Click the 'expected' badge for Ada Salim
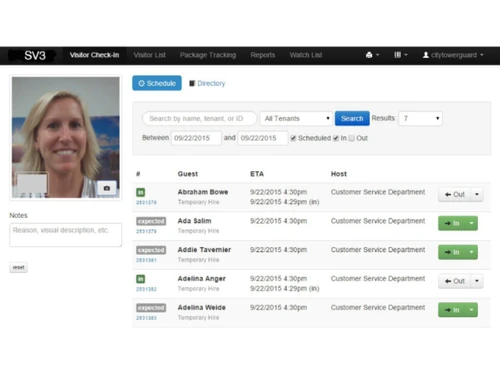 (x=151, y=221)
